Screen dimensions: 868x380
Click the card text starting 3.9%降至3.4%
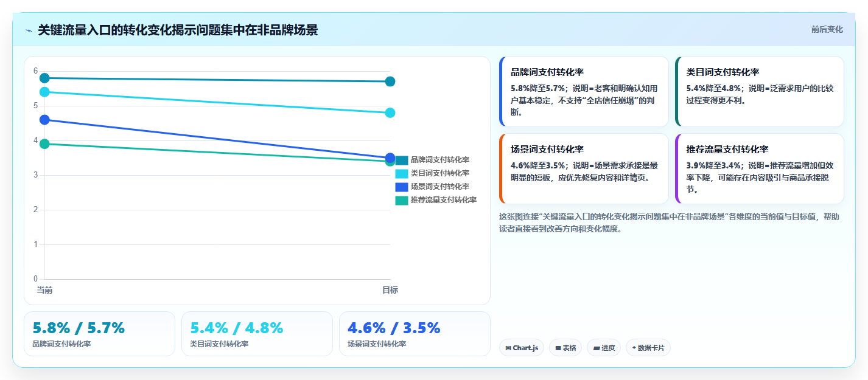click(x=760, y=178)
